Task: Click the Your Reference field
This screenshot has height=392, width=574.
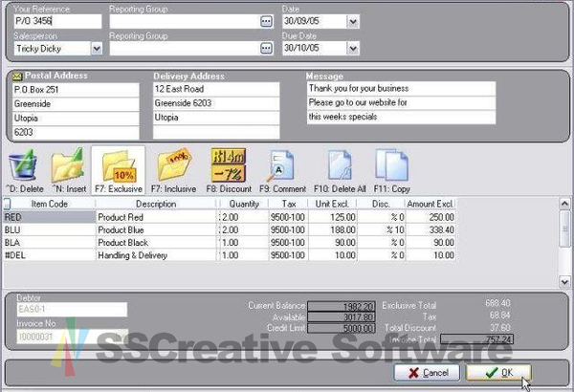Action: click(57, 21)
